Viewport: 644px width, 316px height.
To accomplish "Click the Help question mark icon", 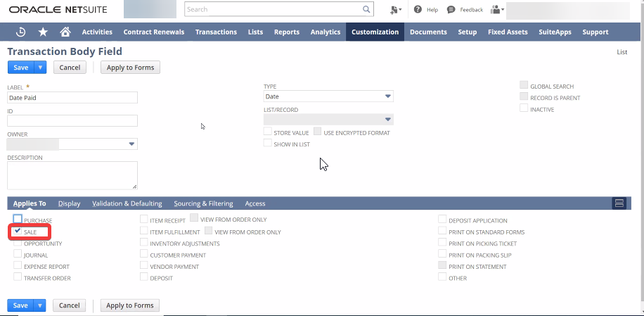I will pyautogui.click(x=418, y=9).
